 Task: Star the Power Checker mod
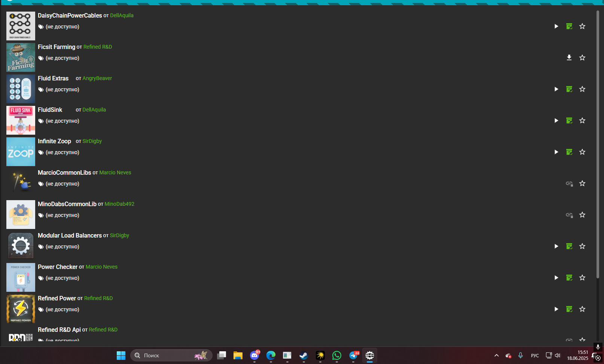tap(582, 278)
